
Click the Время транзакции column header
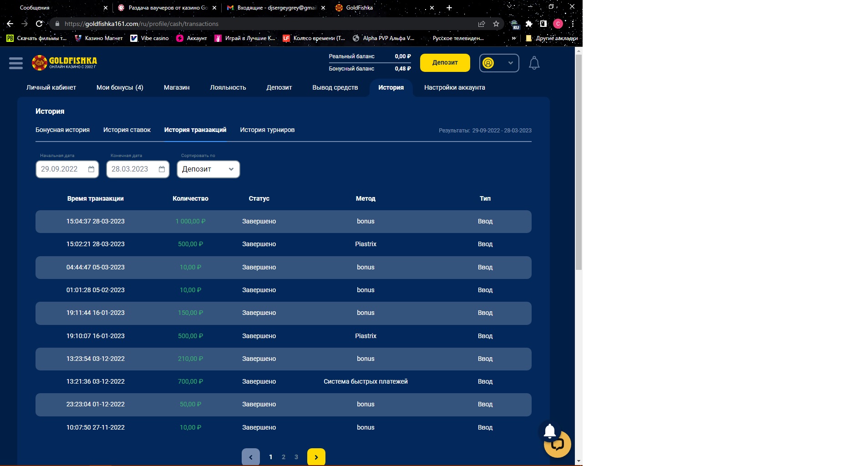(x=96, y=198)
